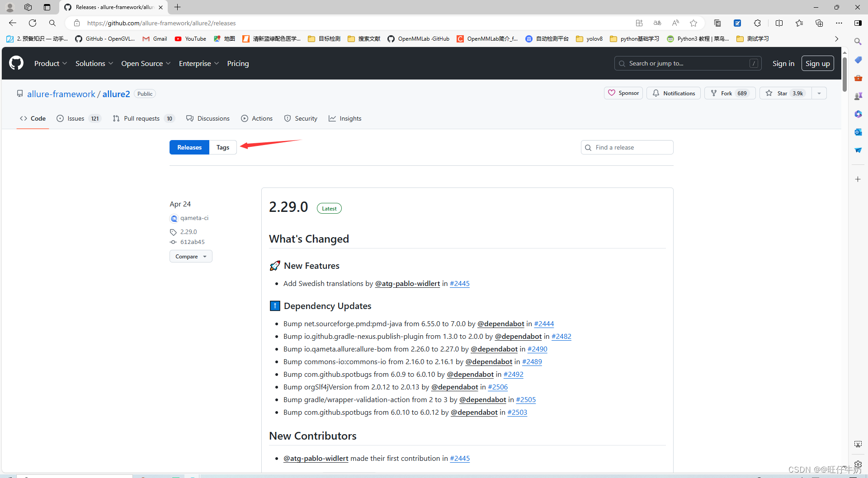Add a new sidebar app with plus icon
The image size is (868, 478).
pyautogui.click(x=858, y=179)
